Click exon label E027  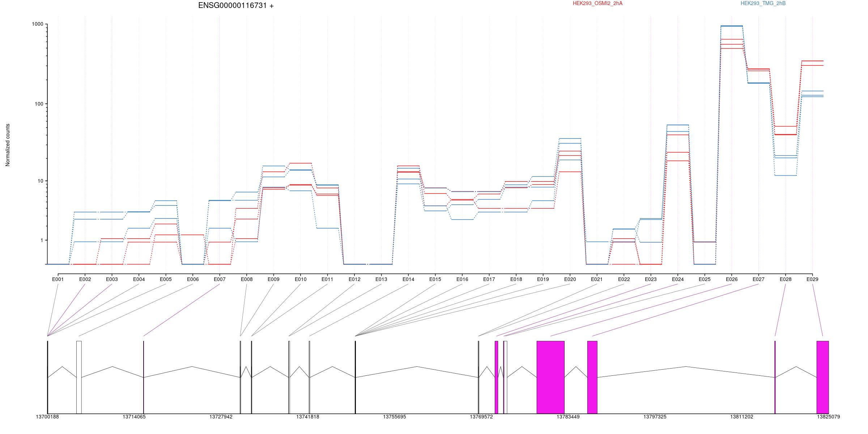click(x=758, y=279)
